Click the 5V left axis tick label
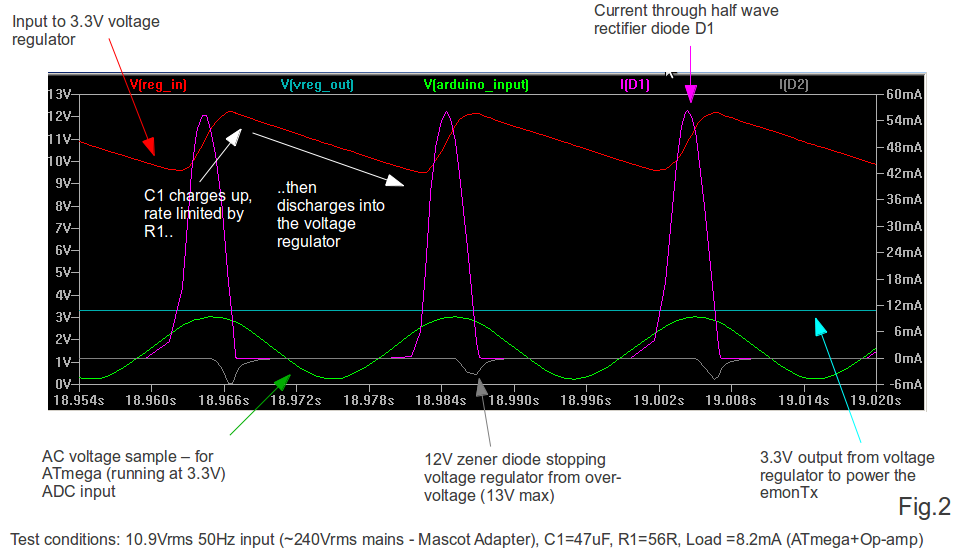The image size is (961, 557). tap(63, 272)
